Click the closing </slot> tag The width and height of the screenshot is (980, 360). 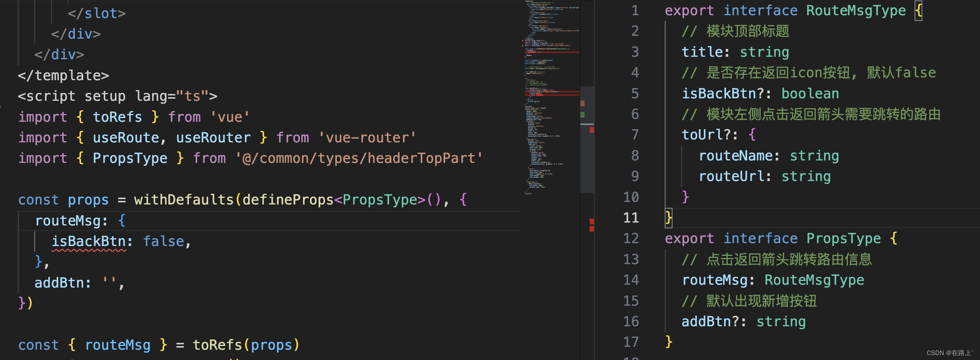pos(97,14)
